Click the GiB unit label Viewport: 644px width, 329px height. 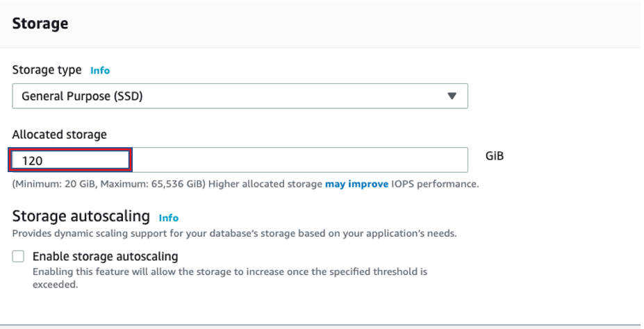point(494,156)
